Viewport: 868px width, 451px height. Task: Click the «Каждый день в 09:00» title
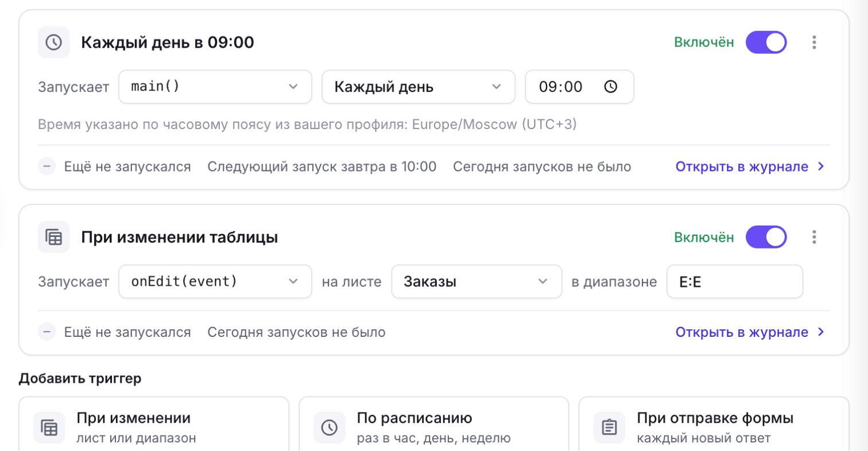tap(168, 42)
